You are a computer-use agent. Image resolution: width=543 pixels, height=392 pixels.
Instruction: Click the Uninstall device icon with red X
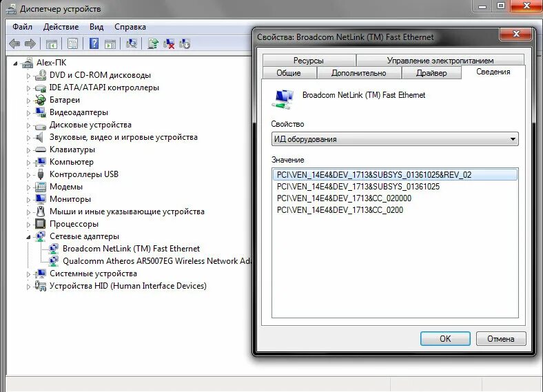click(169, 43)
